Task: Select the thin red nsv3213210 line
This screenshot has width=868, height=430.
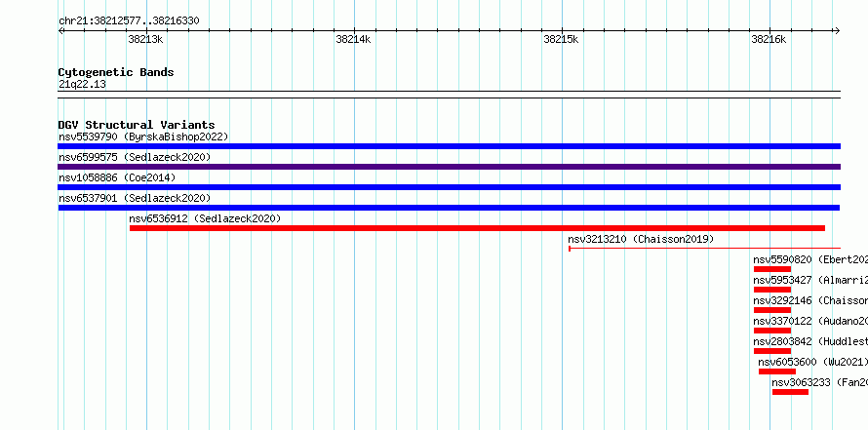Action: tap(705, 249)
